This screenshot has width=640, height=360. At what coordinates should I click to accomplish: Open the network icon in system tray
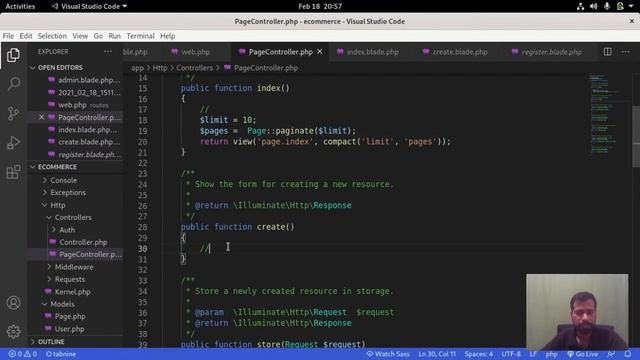click(580, 6)
